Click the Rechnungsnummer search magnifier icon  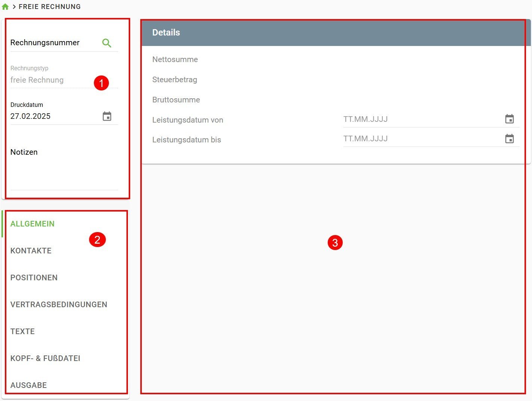[x=107, y=43]
